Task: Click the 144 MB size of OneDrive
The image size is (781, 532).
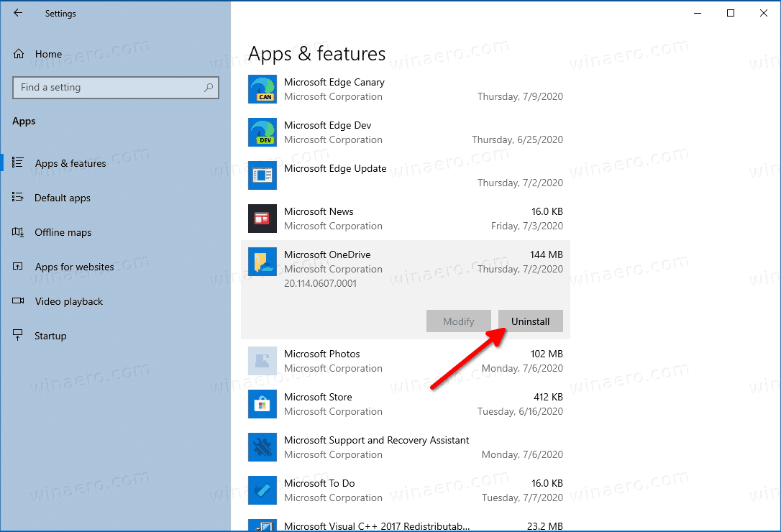Action: click(x=547, y=254)
